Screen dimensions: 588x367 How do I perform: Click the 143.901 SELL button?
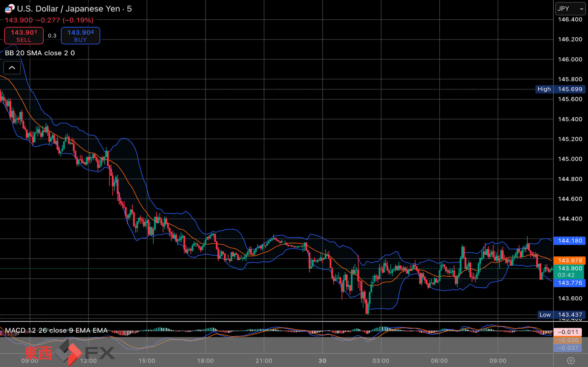[x=24, y=36]
